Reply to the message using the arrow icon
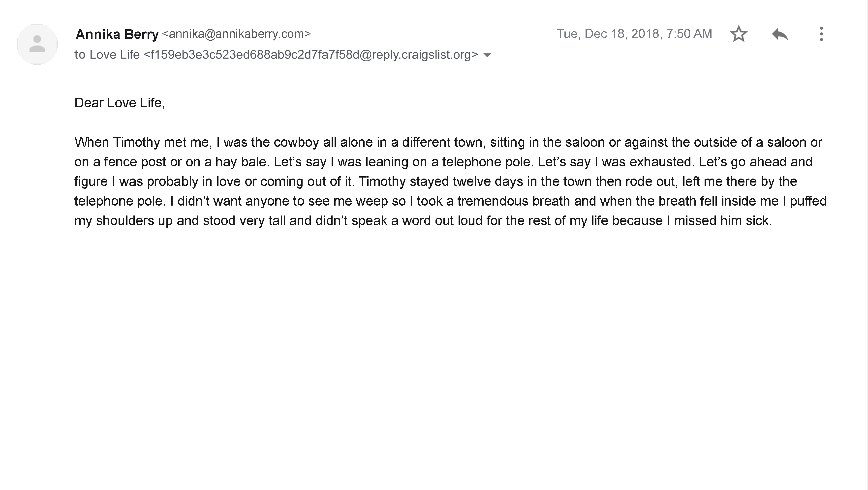Screen dimensions: 868x490 780,34
